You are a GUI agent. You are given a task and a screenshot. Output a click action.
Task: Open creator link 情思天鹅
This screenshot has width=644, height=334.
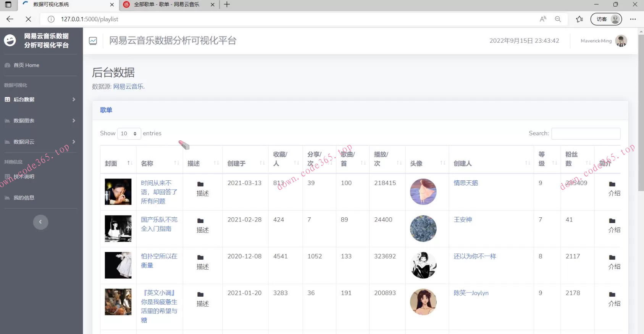pyautogui.click(x=466, y=183)
